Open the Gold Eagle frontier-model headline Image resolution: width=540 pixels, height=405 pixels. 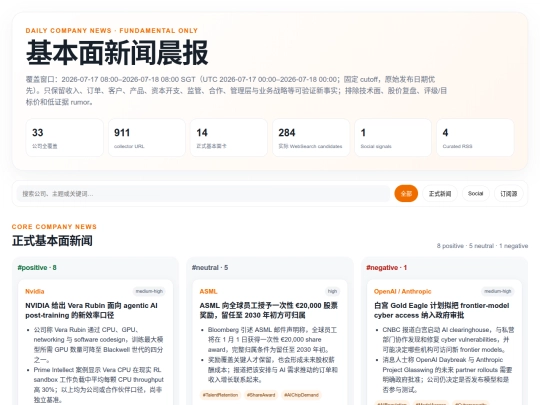(442, 310)
